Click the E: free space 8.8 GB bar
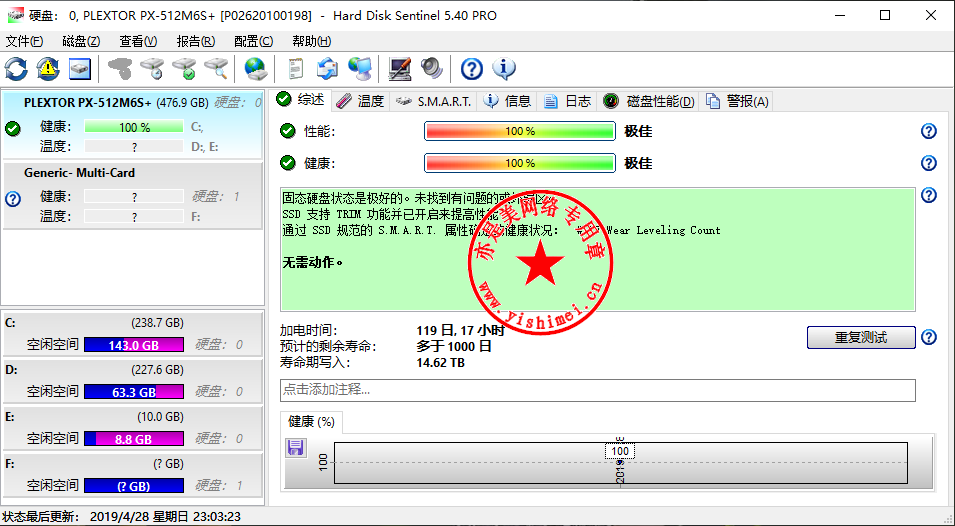This screenshot has width=955, height=526. (x=133, y=439)
